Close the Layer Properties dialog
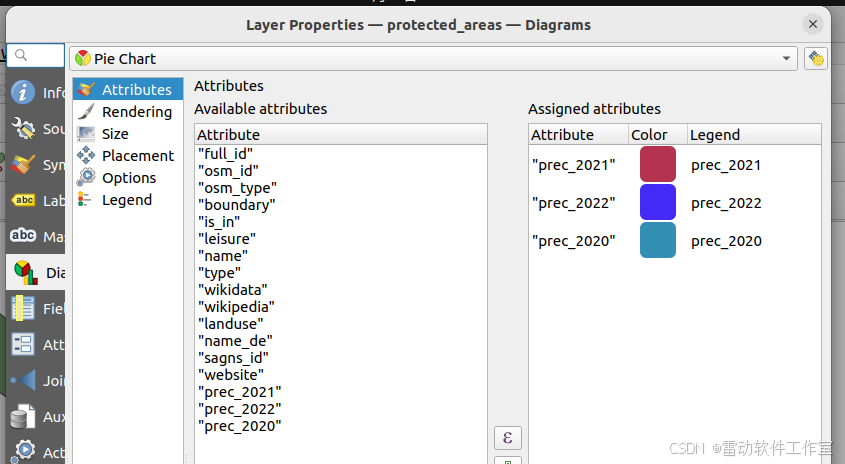Image resolution: width=845 pixels, height=464 pixels. (x=813, y=24)
